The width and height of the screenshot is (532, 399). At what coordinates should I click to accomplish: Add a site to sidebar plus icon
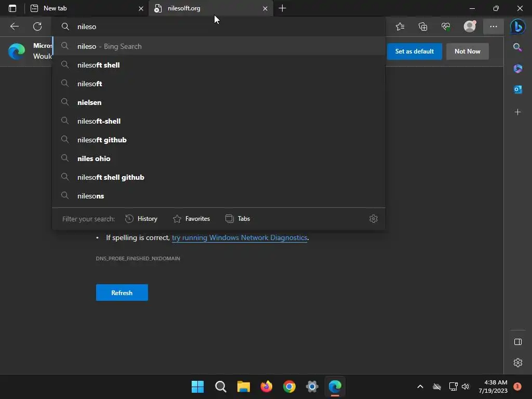point(518,112)
